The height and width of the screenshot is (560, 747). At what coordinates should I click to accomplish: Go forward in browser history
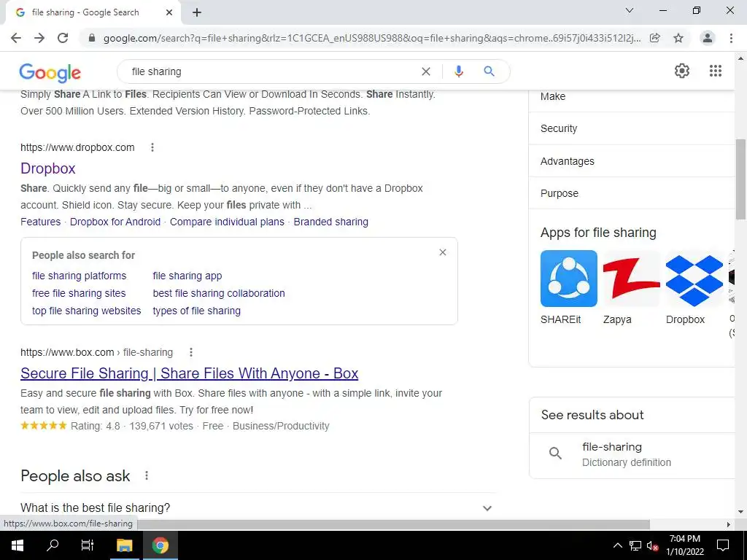(39, 38)
